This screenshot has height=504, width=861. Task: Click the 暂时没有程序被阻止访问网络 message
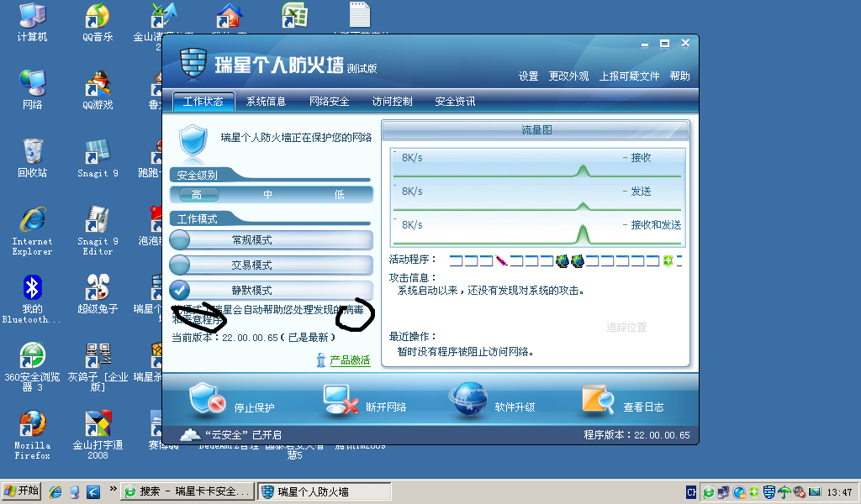(466, 351)
